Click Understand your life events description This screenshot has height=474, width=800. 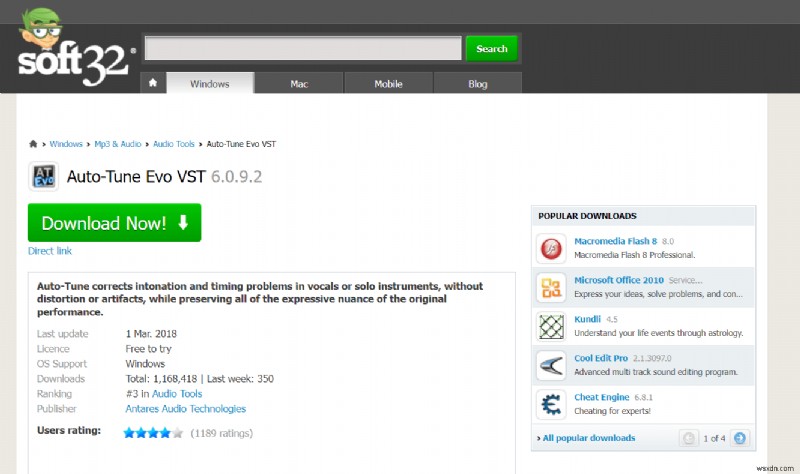[x=659, y=333]
